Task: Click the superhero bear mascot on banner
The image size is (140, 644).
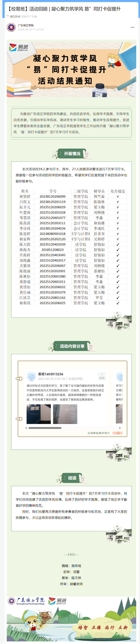Action: [114, 60]
